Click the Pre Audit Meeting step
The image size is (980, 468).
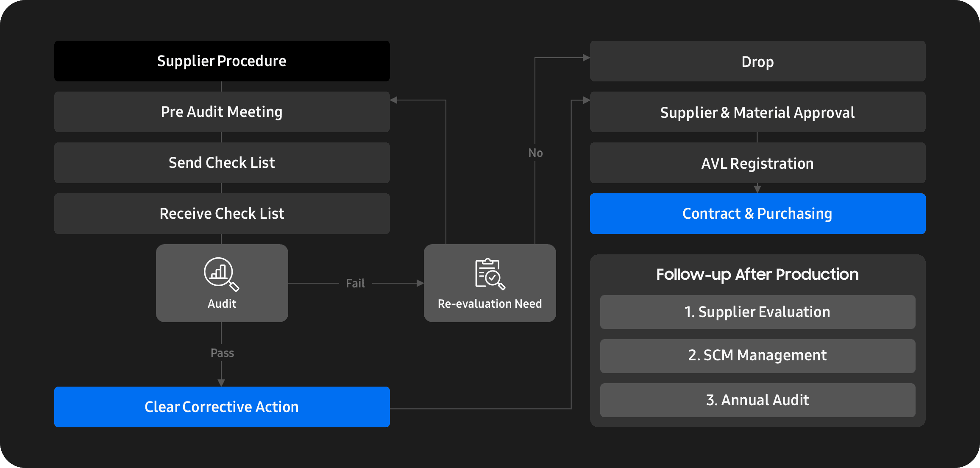point(222,112)
